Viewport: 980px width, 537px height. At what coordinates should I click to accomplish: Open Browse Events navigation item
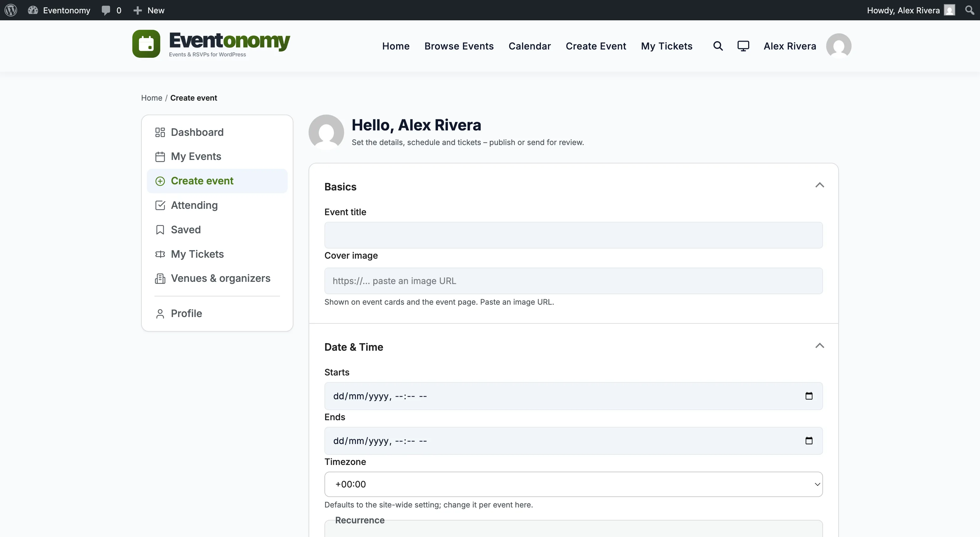[459, 46]
